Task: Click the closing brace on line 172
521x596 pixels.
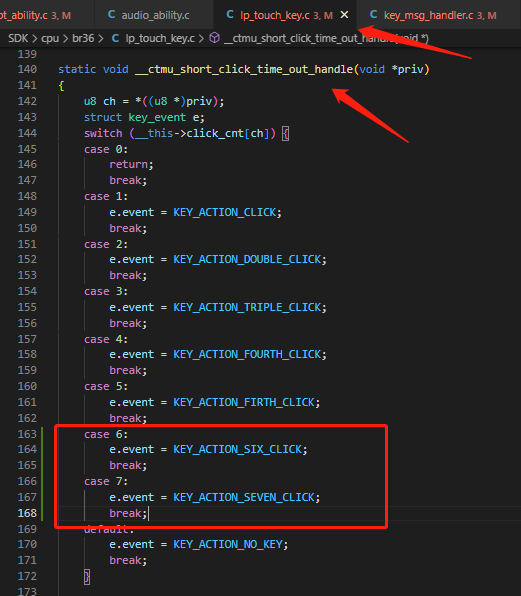Action: pos(87,577)
